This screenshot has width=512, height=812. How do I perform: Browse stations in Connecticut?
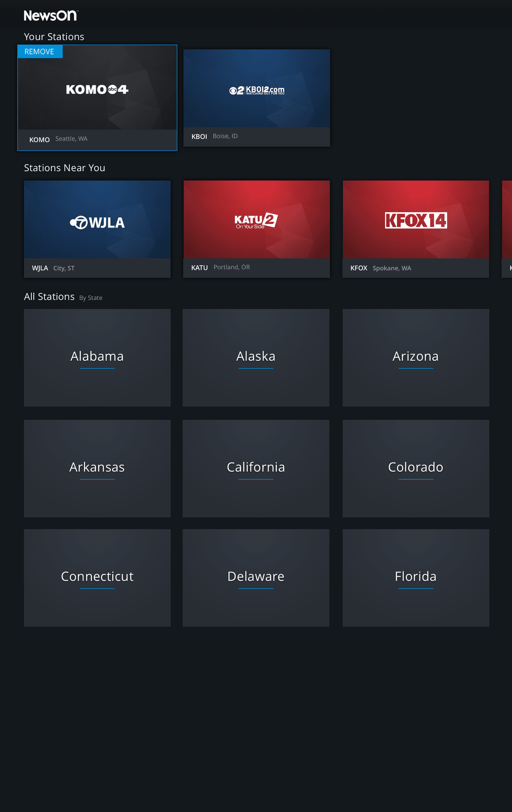click(x=97, y=578)
